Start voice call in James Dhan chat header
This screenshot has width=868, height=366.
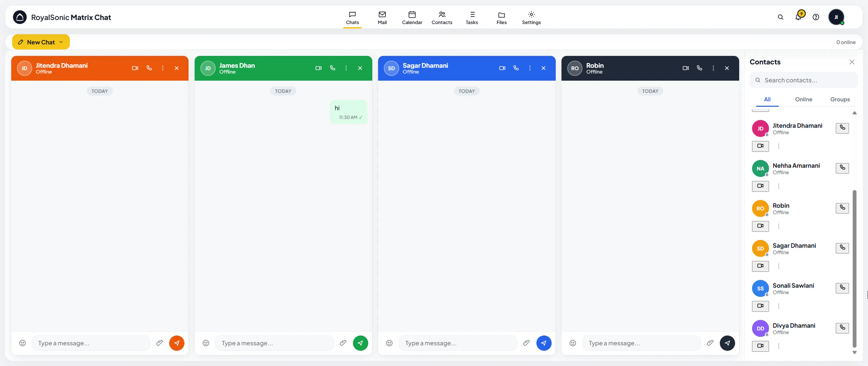(332, 68)
